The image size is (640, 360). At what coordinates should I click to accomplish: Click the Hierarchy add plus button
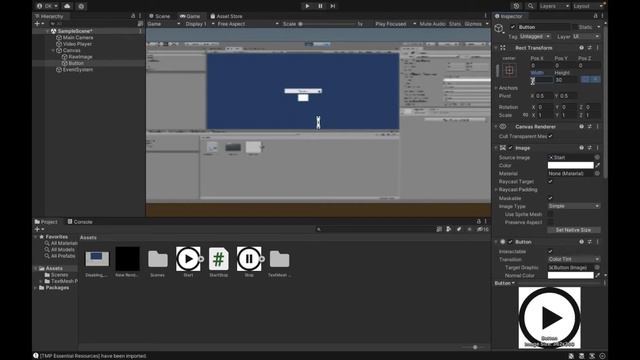pyautogui.click(x=38, y=24)
